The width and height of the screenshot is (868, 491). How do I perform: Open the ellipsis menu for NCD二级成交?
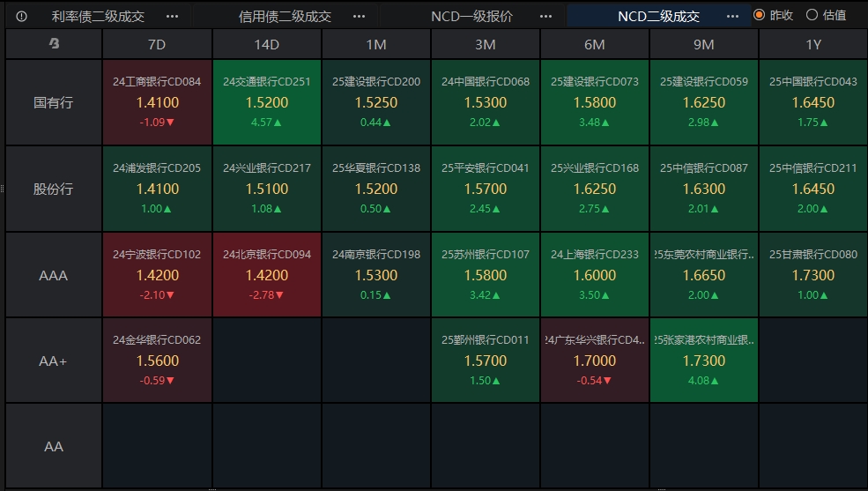(x=732, y=16)
